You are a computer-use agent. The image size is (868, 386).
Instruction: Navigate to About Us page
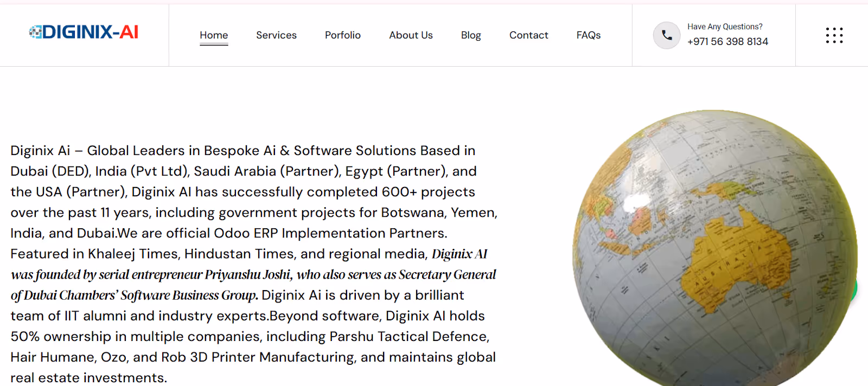[x=411, y=35]
